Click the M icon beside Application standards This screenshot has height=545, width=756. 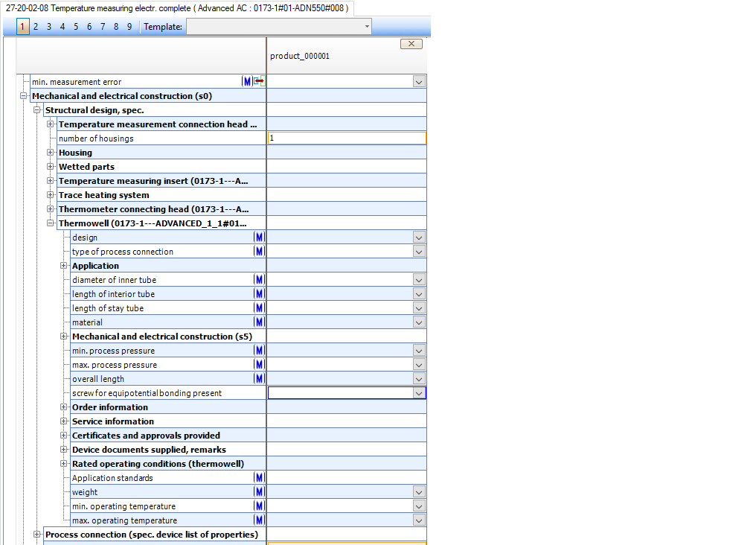coord(259,478)
